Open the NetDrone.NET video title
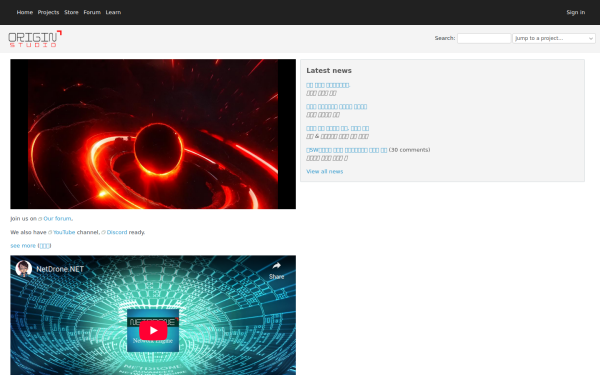 coord(60,269)
